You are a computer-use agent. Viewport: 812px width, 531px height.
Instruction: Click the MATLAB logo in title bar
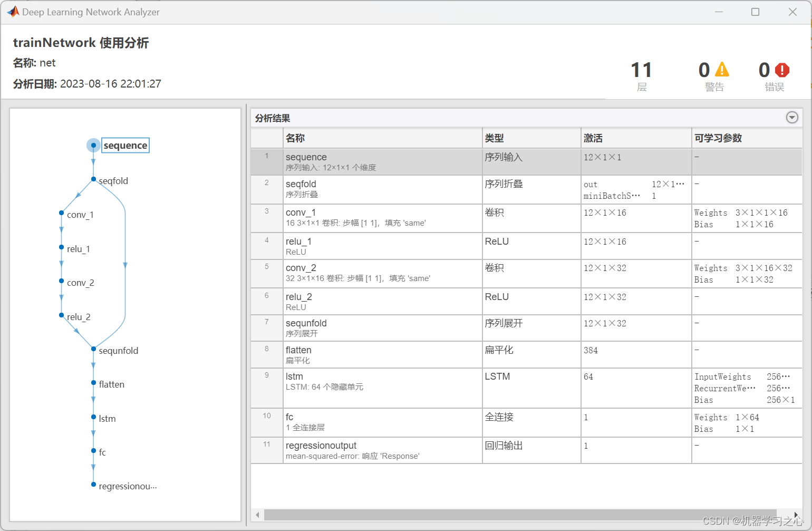tap(13, 12)
